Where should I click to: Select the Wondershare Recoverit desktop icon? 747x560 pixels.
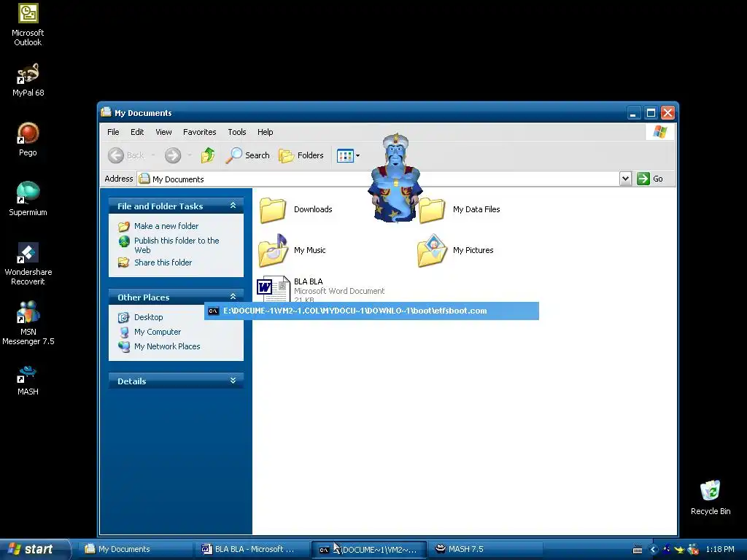pyautogui.click(x=28, y=263)
